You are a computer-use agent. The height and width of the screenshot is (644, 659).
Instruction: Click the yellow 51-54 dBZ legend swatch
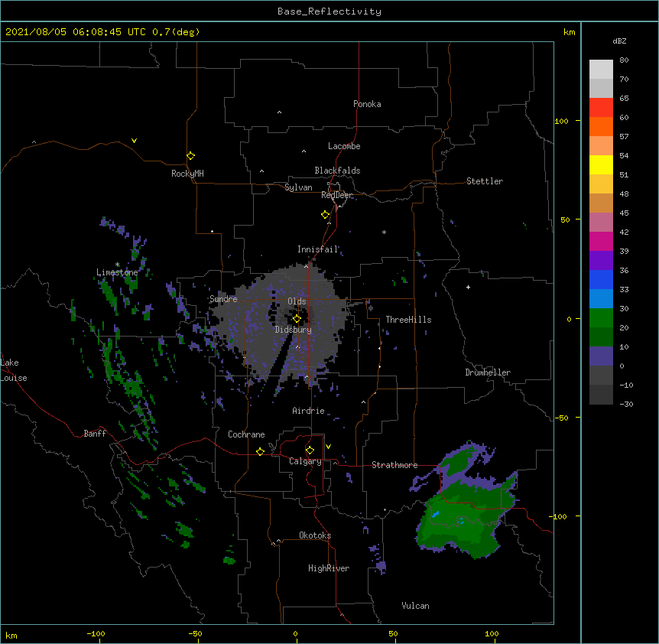pos(601,164)
